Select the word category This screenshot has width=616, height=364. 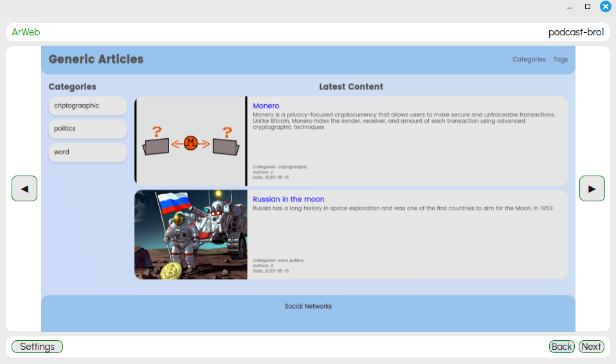click(87, 152)
